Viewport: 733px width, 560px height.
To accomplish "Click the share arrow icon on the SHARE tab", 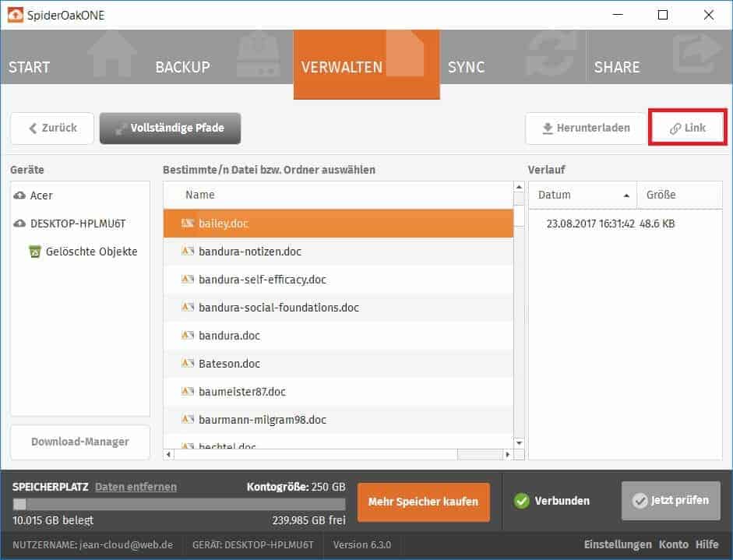I will [x=697, y=54].
